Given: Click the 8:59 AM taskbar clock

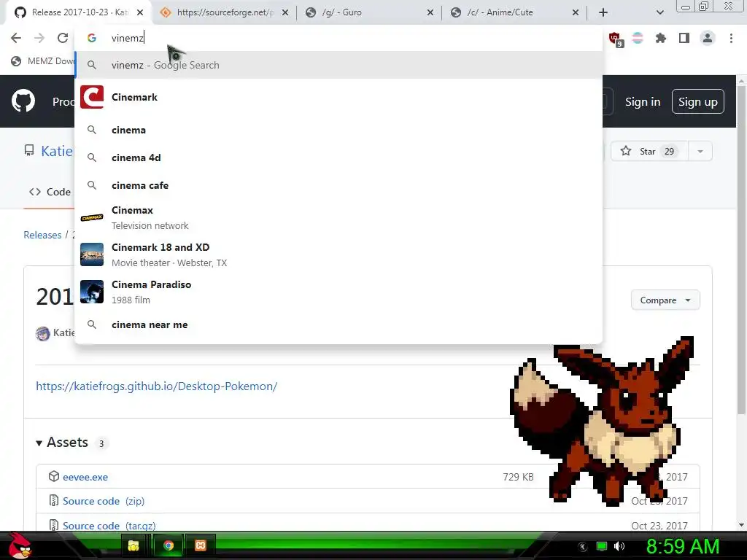Looking at the screenshot, I should [682, 546].
